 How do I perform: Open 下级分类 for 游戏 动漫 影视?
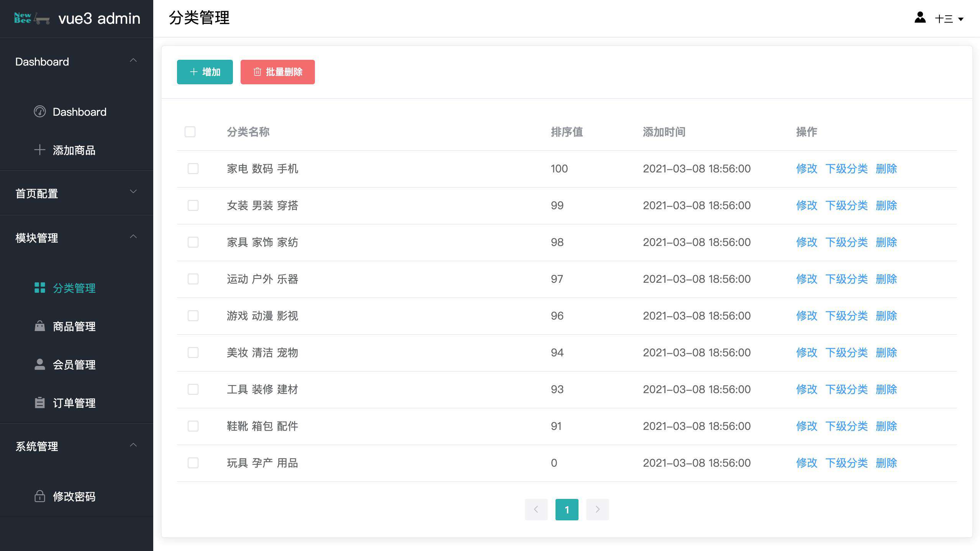847,316
